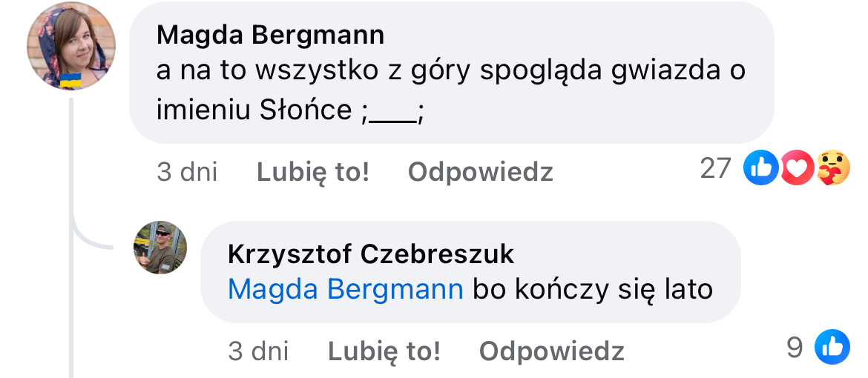Open Magda Bergmann's profile via author name
This screenshot has height=378, width=868.
pos(271,35)
